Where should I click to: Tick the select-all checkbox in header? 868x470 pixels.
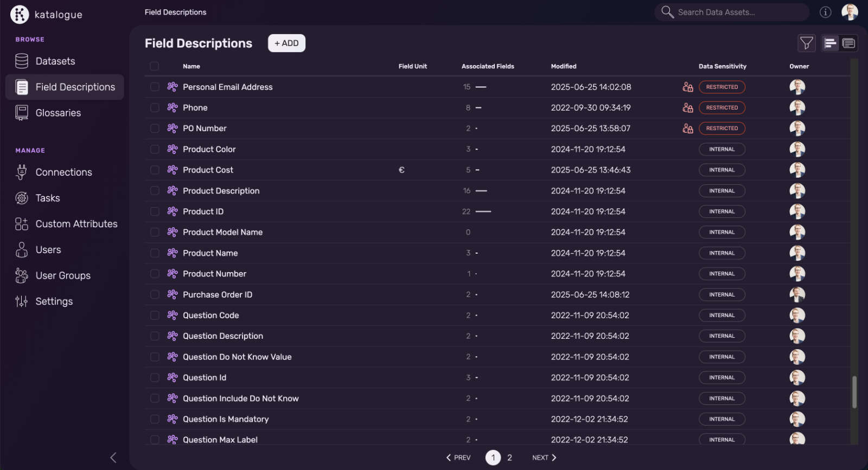click(x=155, y=66)
